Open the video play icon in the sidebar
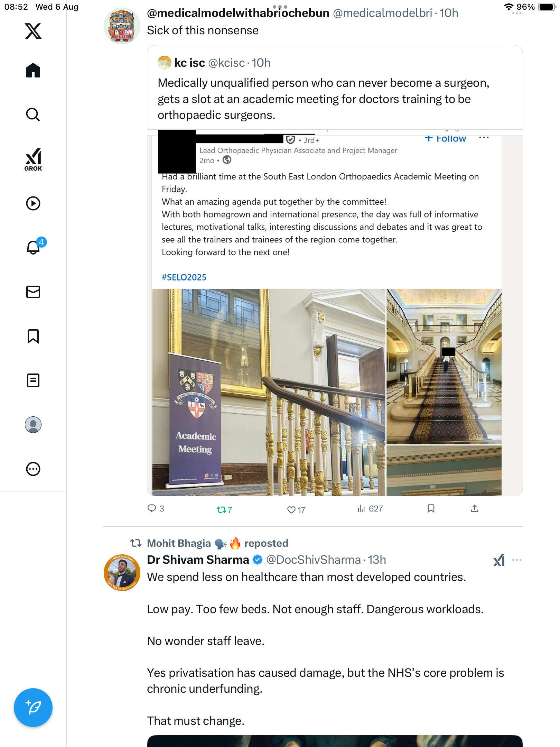This screenshot has width=560, height=747. 33,203
